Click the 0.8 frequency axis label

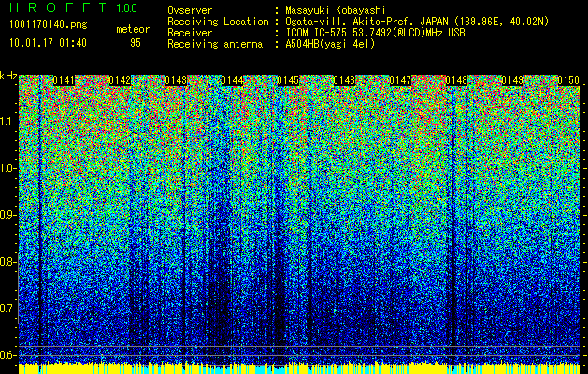8,262
